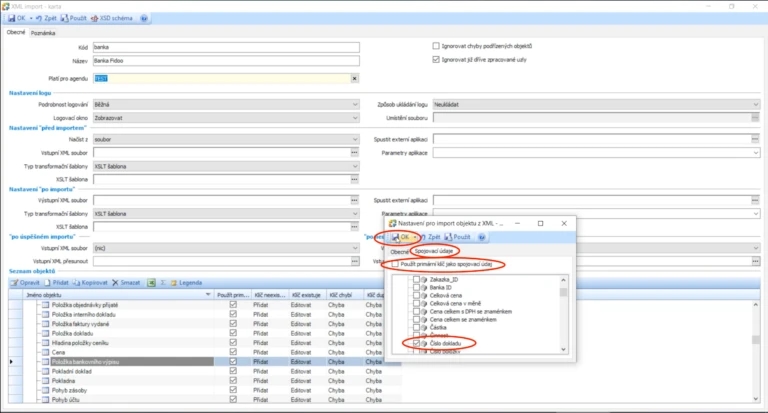Image resolution: width=768 pixels, height=413 pixels.
Task: Open help icon in import settings dialog
Action: [x=481, y=237]
